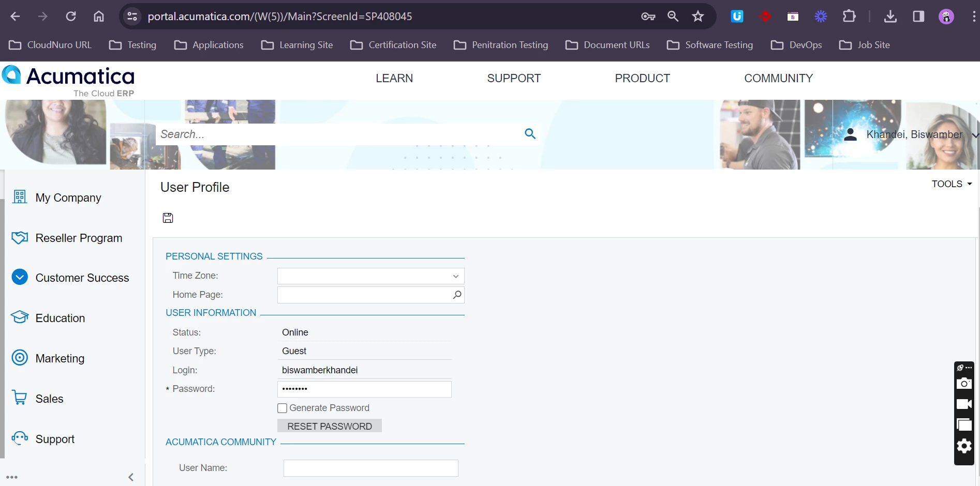Open the Education section
Viewport: 980px width, 486px height.
pos(60,318)
